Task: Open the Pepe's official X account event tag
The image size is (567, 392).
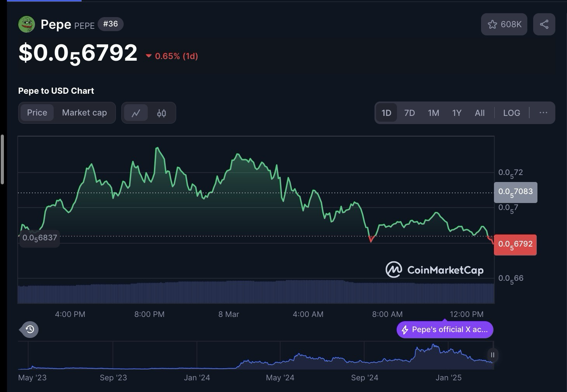Action: 445,330
